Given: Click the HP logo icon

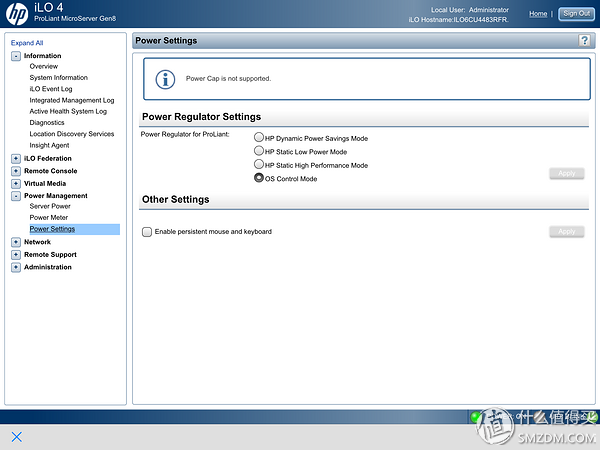Looking at the screenshot, I should click(17, 14).
